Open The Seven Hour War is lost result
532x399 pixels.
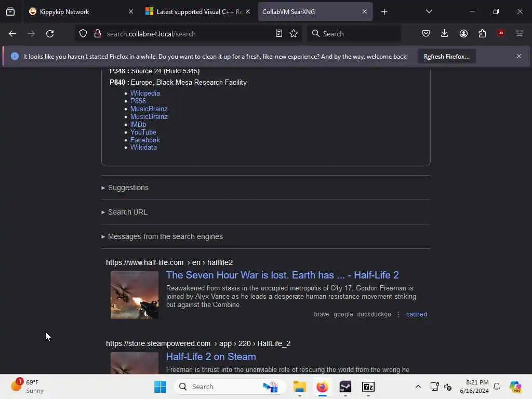click(x=282, y=275)
